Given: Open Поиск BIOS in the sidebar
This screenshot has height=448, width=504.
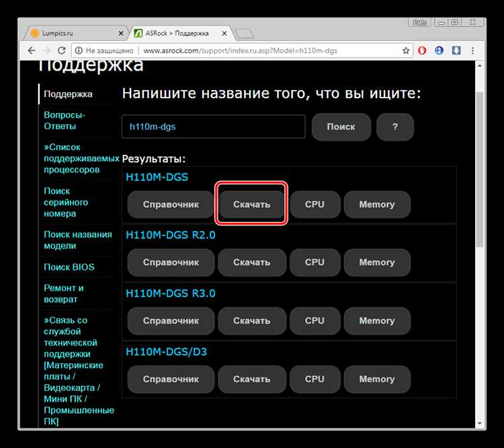Looking at the screenshot, I should (69, 267).
